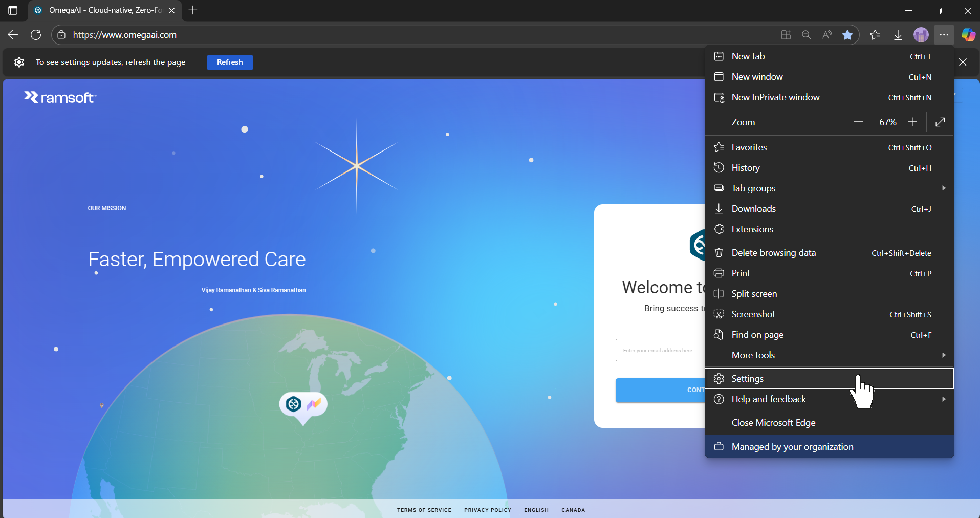
Task: Open the Terms of Service link
Action: (x=424, y=510)
